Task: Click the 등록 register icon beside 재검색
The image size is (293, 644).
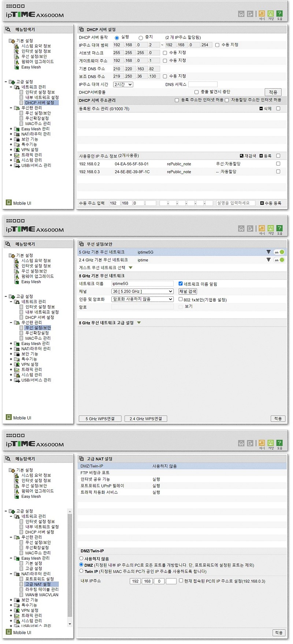Action: point(261,156)
